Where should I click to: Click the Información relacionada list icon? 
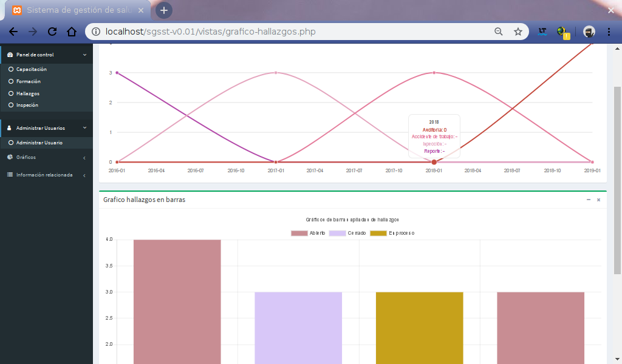click(10, 175)
